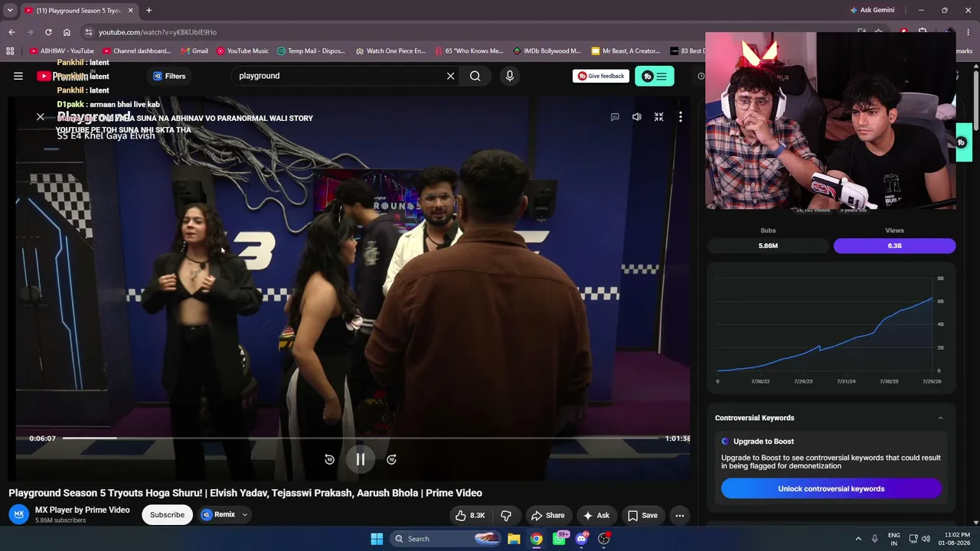Click Ask Gemini in the title bar

[872, 11]
